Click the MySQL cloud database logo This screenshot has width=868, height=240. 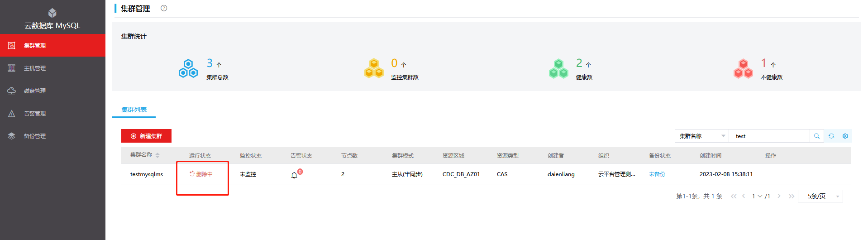click(x=52, y=13)
